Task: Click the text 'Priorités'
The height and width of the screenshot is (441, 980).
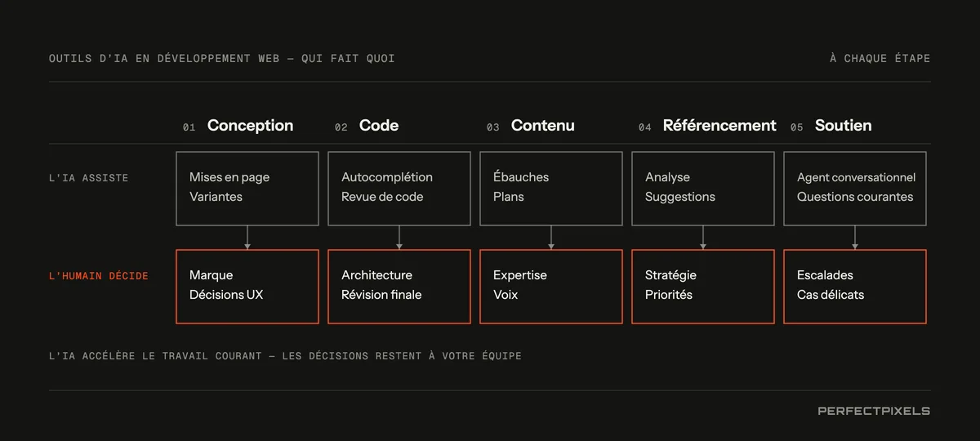Action: coord(669,295)
